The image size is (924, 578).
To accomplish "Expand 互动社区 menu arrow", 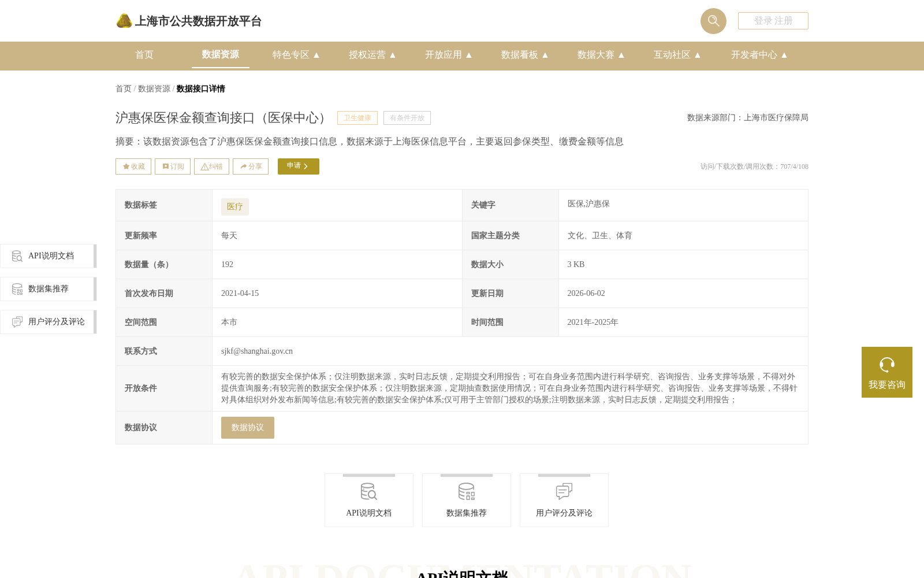I will click(x=698, y=55).
